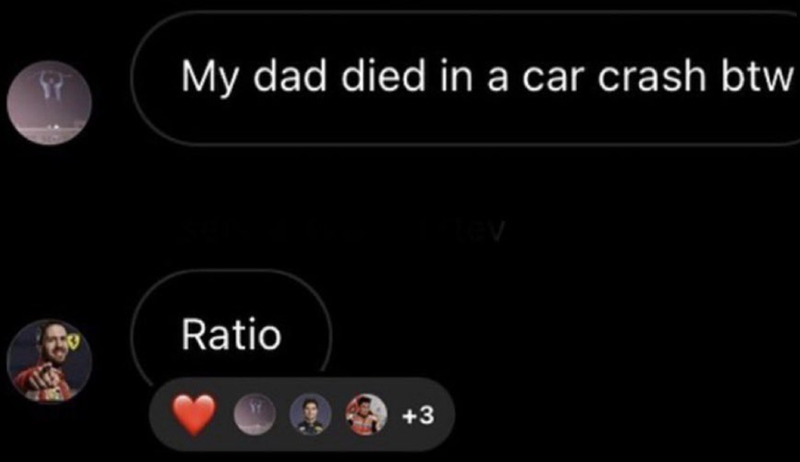The image size is (800, 462).
Task: Open the reactions bar beneath "Ratio"
Action: coord(302,414)
